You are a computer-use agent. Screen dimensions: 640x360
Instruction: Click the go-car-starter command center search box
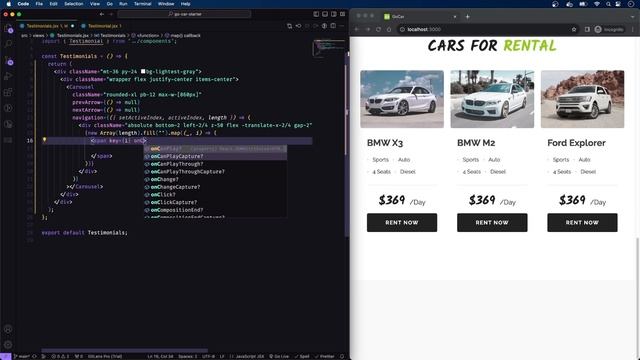click(184, 14)
